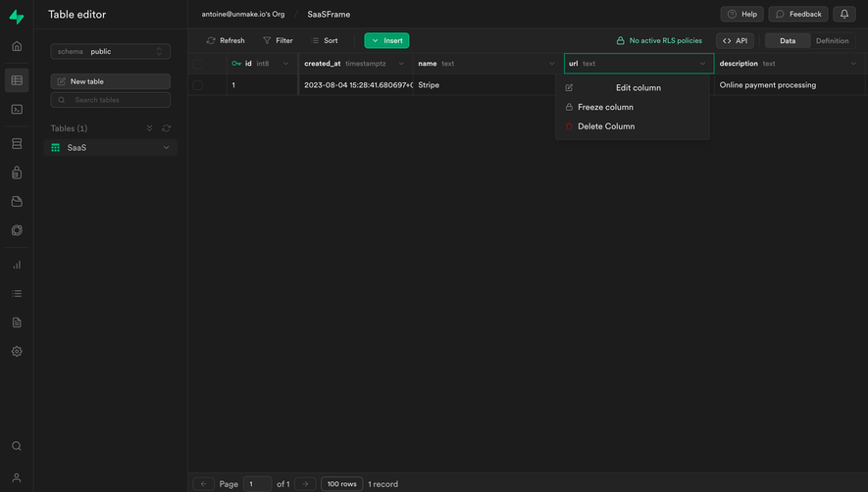
Task: Choose Edit column from menu
Action: click(633, 87)
